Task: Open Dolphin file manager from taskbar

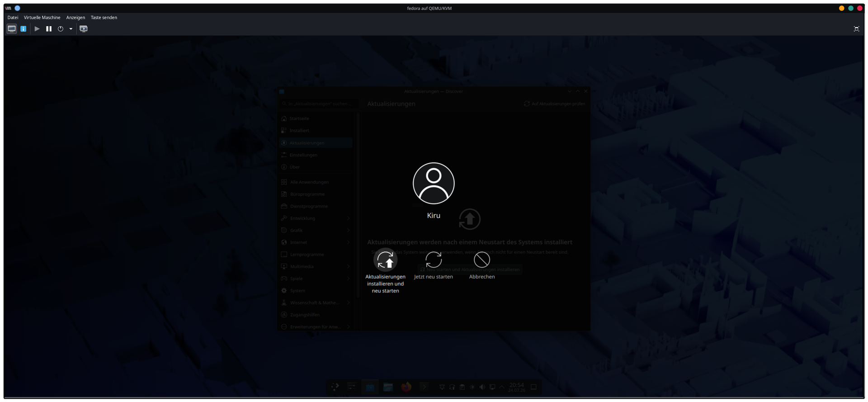Action: [x=388, y=387]
